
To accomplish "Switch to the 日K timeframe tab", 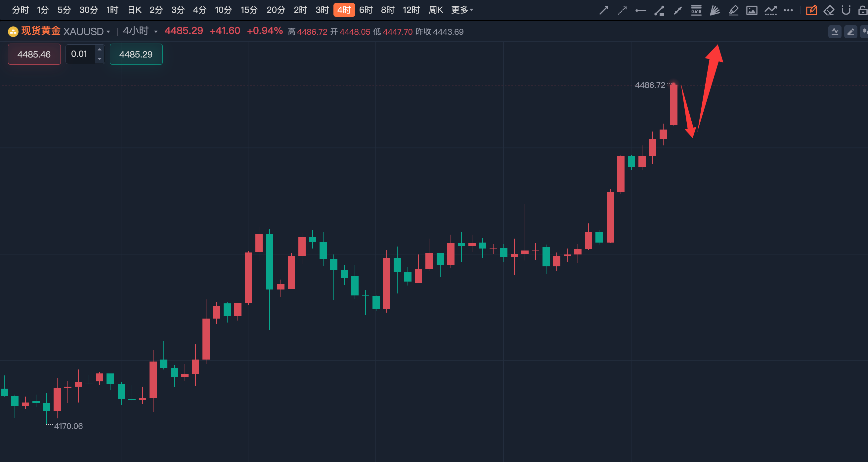I will [x=134, y=10].
